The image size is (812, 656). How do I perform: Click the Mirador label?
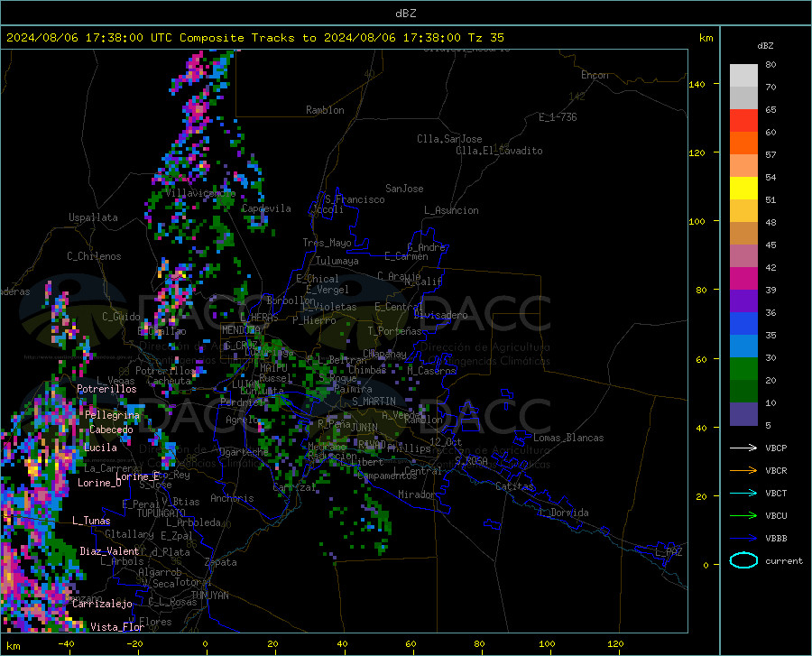(x=417, y=494)
